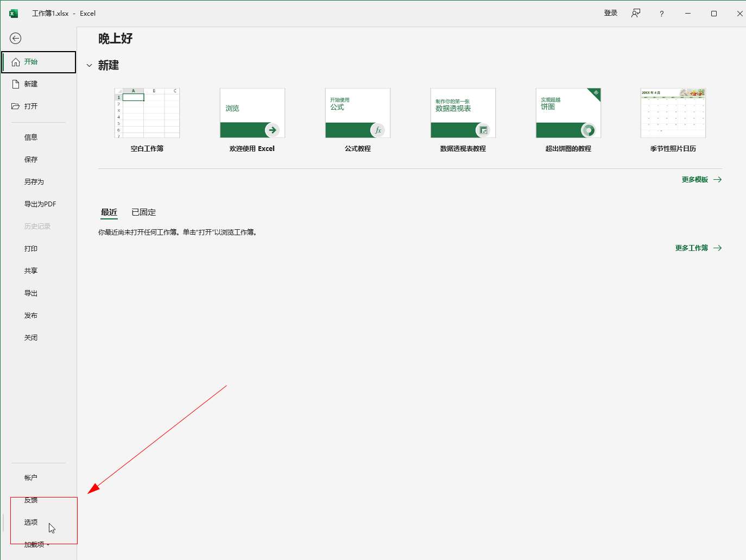Open the 超出饼图的教程 template
The image size is (746, 560).
(x=568, y=121)
